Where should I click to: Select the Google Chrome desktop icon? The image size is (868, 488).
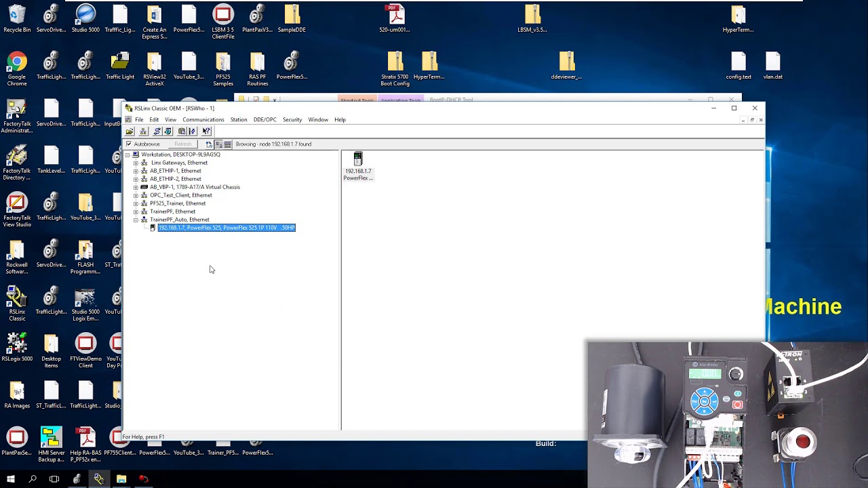[17, 69]
